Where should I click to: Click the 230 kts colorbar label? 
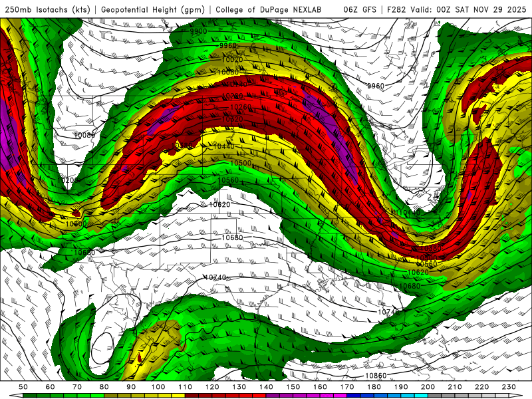509,387
